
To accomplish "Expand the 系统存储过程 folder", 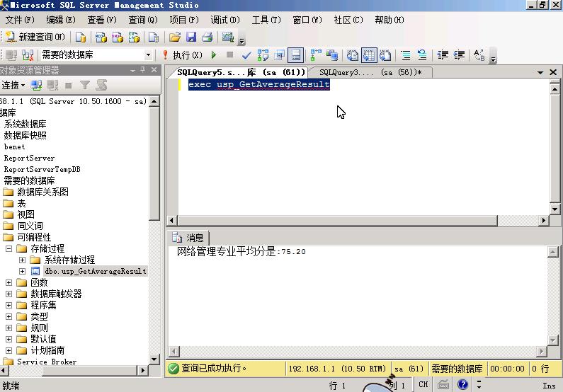I will click(22, 260).
